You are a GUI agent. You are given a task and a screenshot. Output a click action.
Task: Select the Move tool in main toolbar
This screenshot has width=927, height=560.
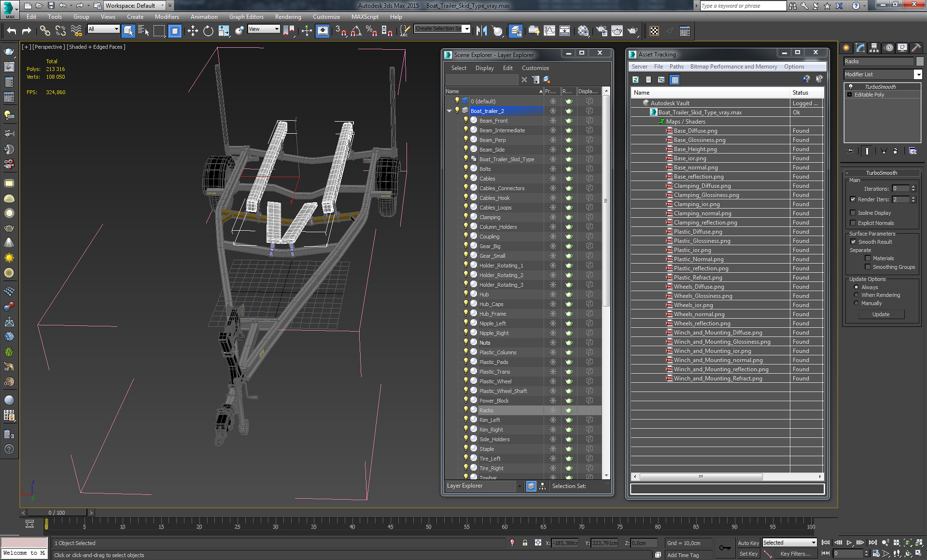point(193,31)
